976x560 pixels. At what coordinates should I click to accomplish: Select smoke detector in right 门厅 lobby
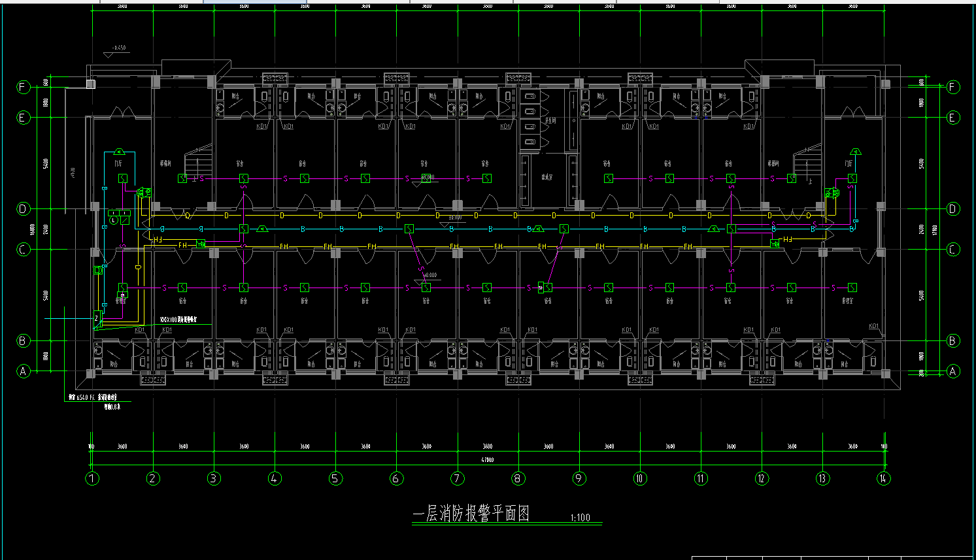pos(852,178)
